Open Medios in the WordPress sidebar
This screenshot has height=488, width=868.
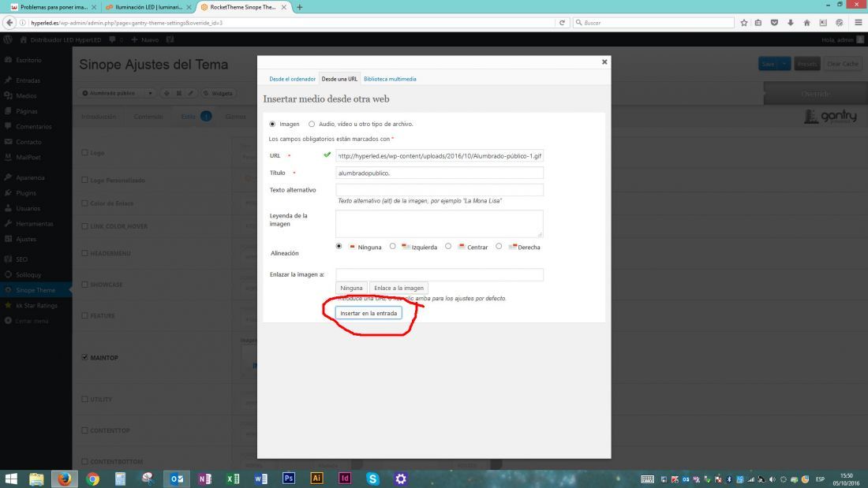26,95
